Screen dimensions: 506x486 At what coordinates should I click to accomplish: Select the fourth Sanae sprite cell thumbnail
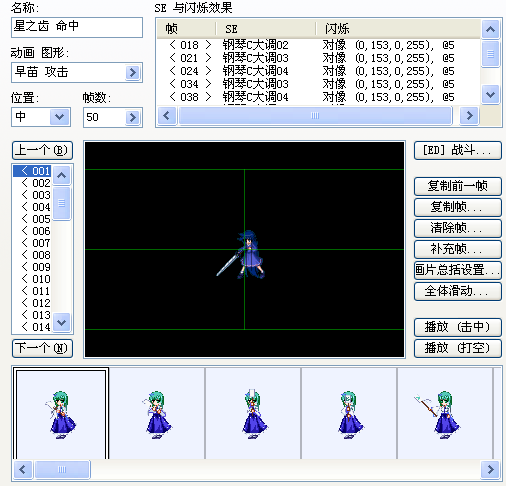(349, 414)
